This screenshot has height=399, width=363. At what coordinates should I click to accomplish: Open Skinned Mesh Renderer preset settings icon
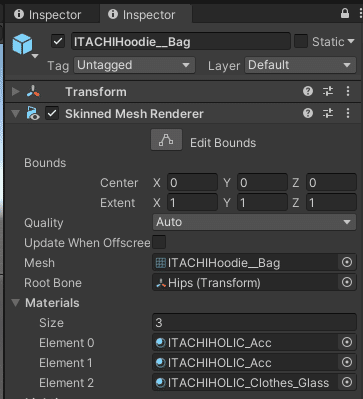[328, 114]
